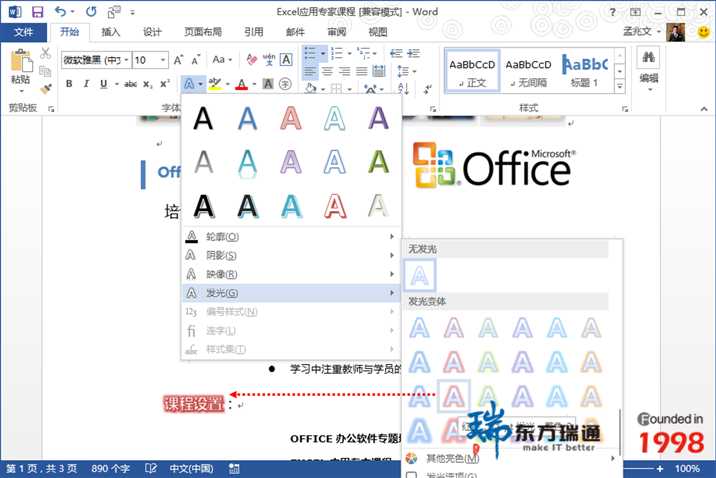Click the enclosed character (circled 字) icon

point(285,84)
